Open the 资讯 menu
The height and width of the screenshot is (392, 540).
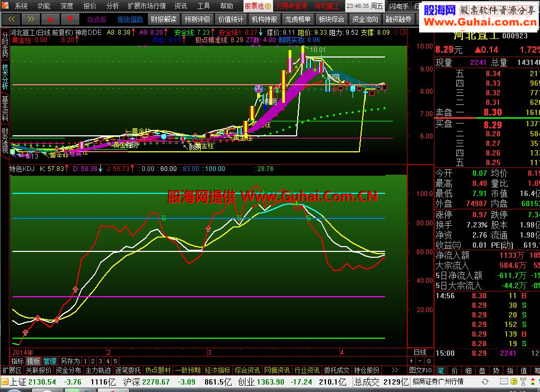coord(181,6)
